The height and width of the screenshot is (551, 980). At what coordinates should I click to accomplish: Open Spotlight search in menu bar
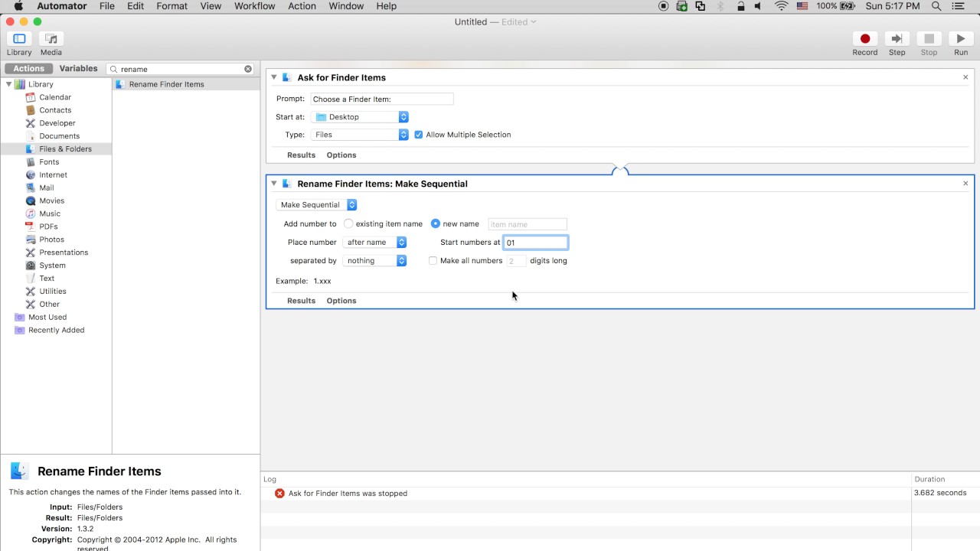(x=936, y=6)
